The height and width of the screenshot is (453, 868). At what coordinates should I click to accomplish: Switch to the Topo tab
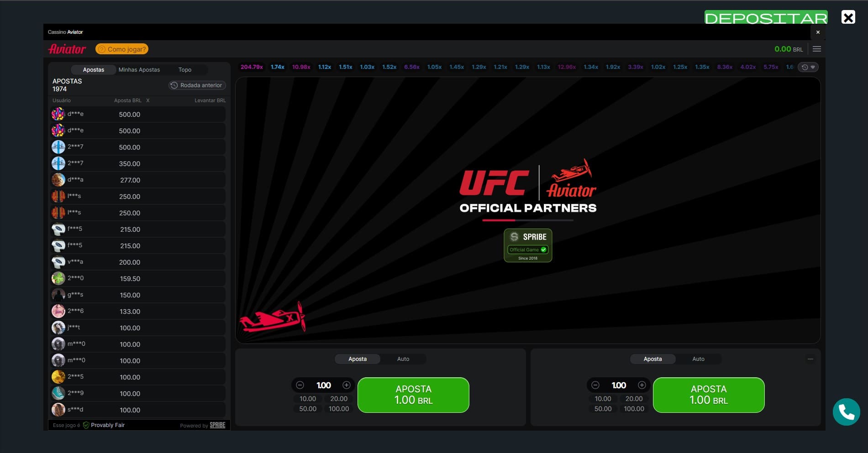coord(185,70)
